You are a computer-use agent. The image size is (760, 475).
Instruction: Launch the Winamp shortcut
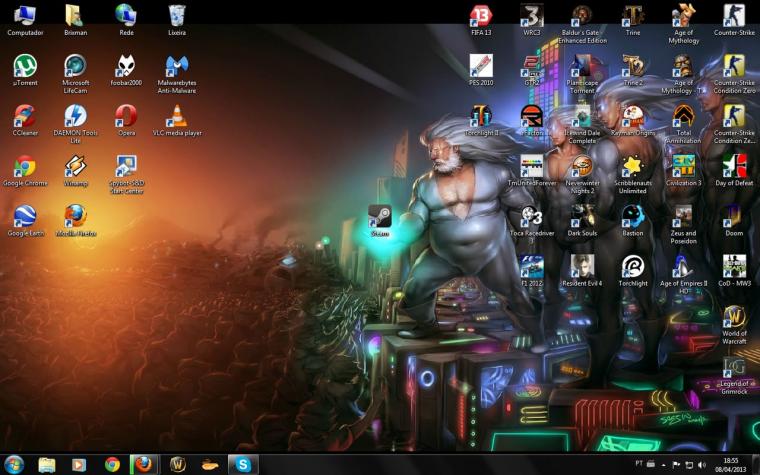[x=76, y=171]
